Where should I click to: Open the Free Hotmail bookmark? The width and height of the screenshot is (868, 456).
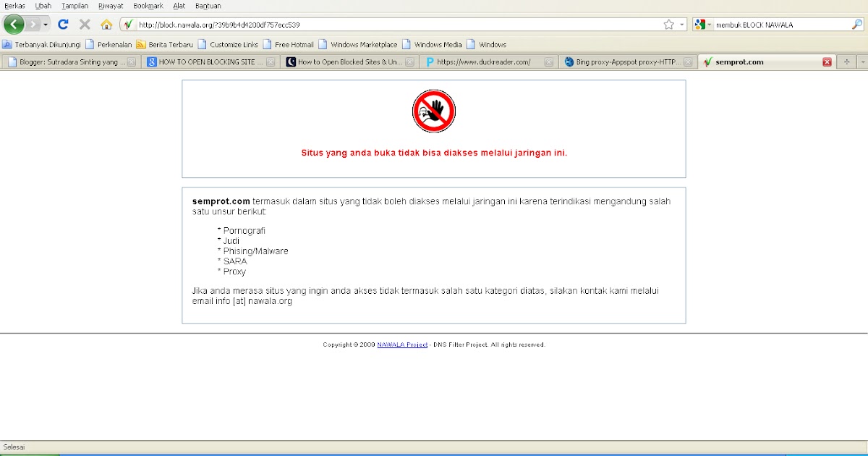pyautogui.click(x=289, y=44)
